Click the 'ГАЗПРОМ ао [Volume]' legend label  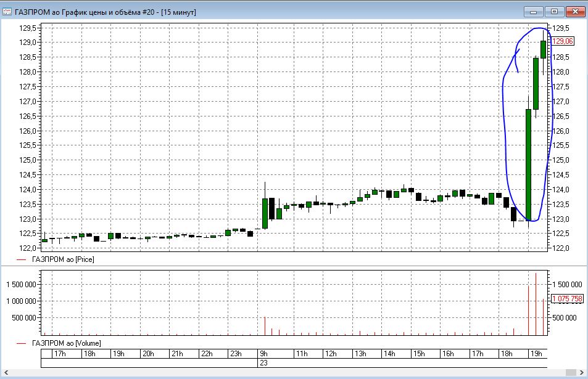click(x=65, y=343)
